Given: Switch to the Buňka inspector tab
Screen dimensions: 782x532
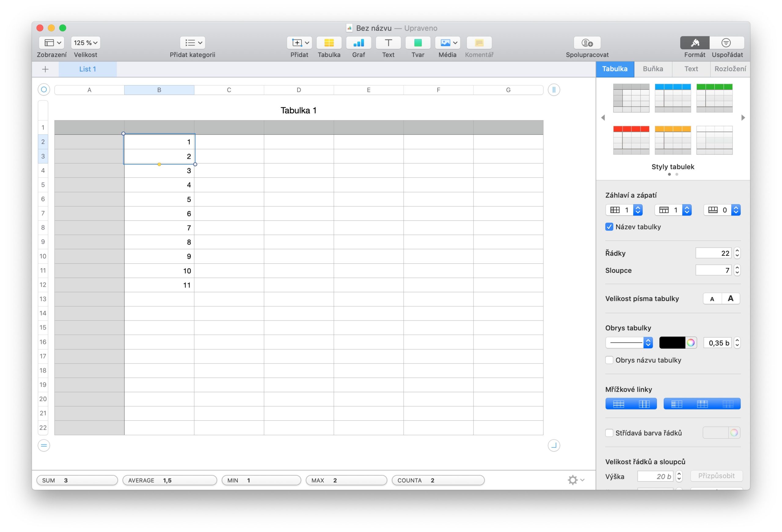Looking at the screenshot, I should pos(653,69).
